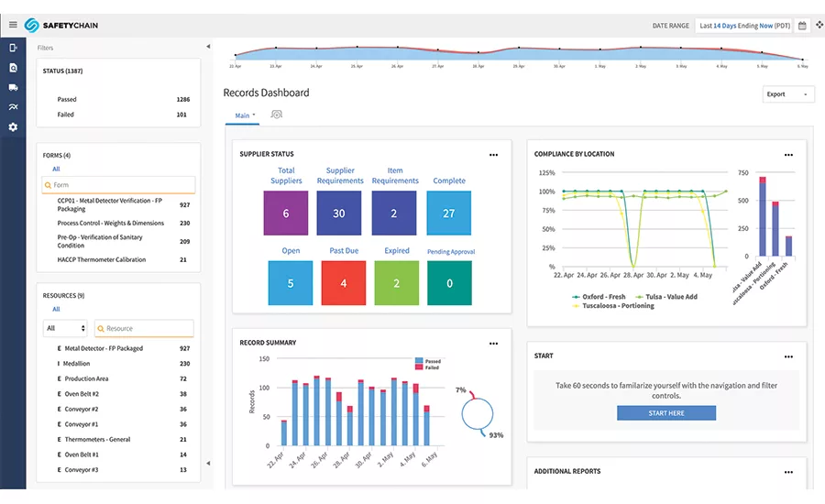Viewport: 825px width, 504px height.
Task: Click the truck supplier icon in the sidebar
Action: 13,87
